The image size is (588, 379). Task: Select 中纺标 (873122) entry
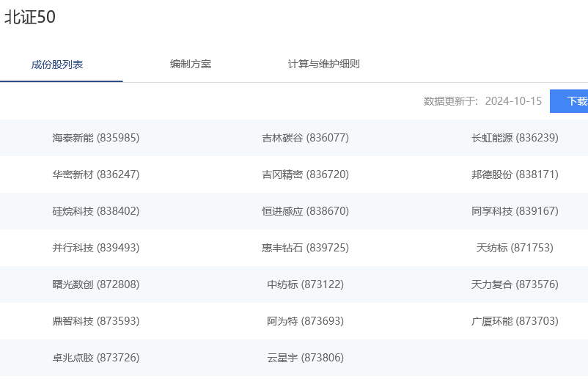[x=305, y=284]
